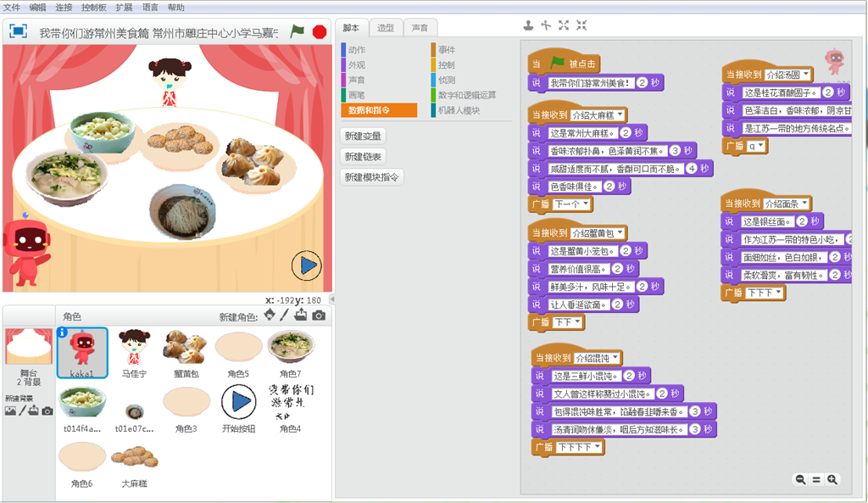Viewport: 868px width, 503px height.
Task: Choose new sprite from library icon
Action: pyautogui.click(x=270, y=316)
